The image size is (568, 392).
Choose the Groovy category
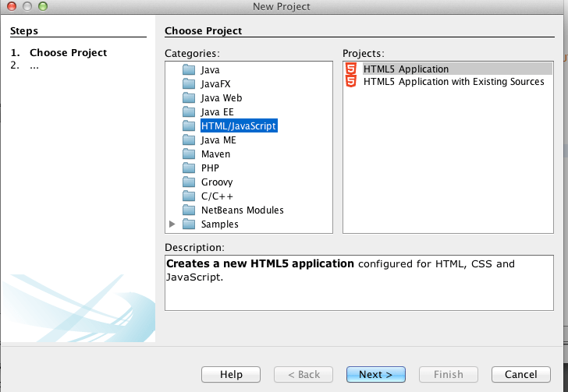tap(217, 182)
